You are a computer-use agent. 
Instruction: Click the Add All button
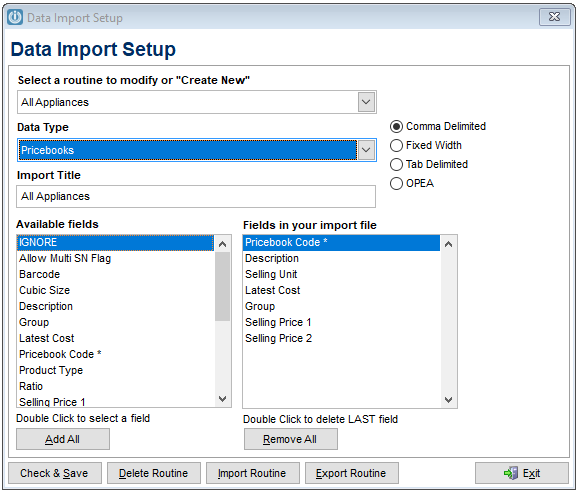(x=63, y=439)
